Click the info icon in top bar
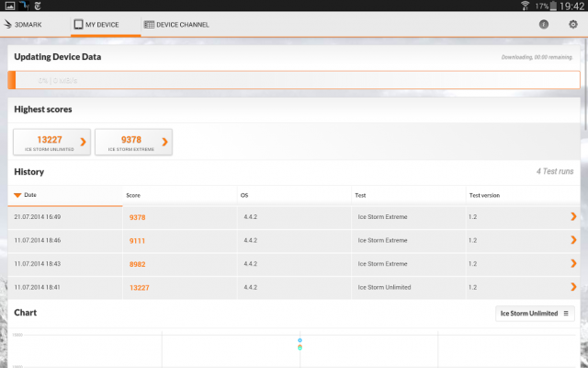Viewport: 588px width, 368px height. (x=544, y=25)
